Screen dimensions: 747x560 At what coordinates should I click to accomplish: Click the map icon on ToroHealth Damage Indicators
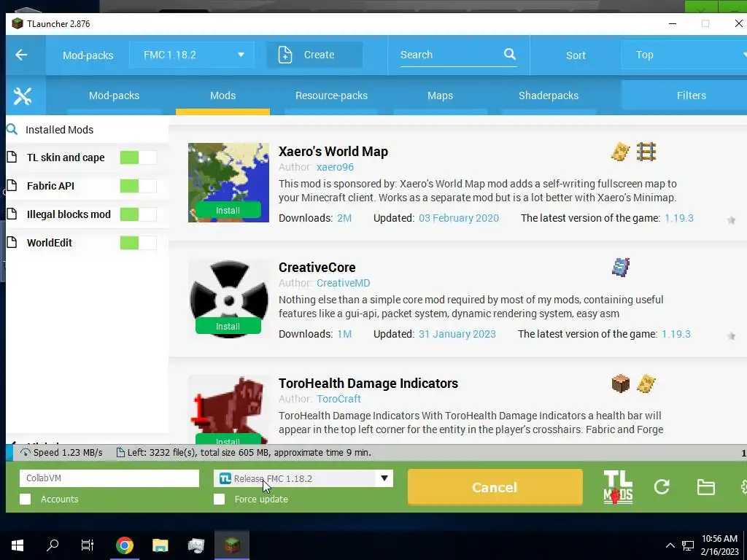click(646, 384)
